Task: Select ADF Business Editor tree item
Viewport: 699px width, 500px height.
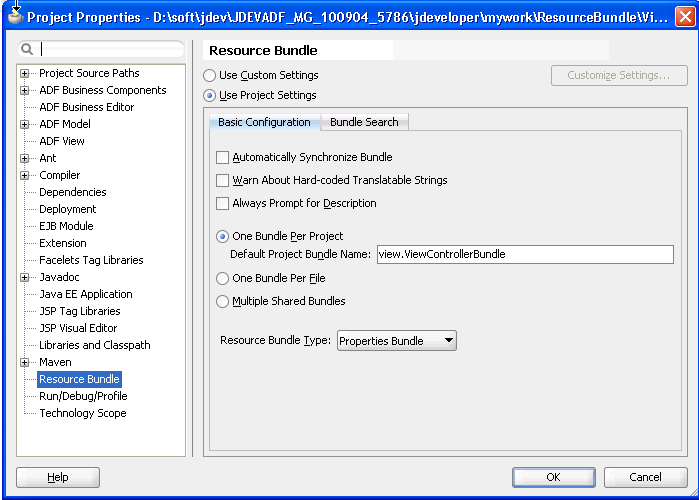Action: 86,107
